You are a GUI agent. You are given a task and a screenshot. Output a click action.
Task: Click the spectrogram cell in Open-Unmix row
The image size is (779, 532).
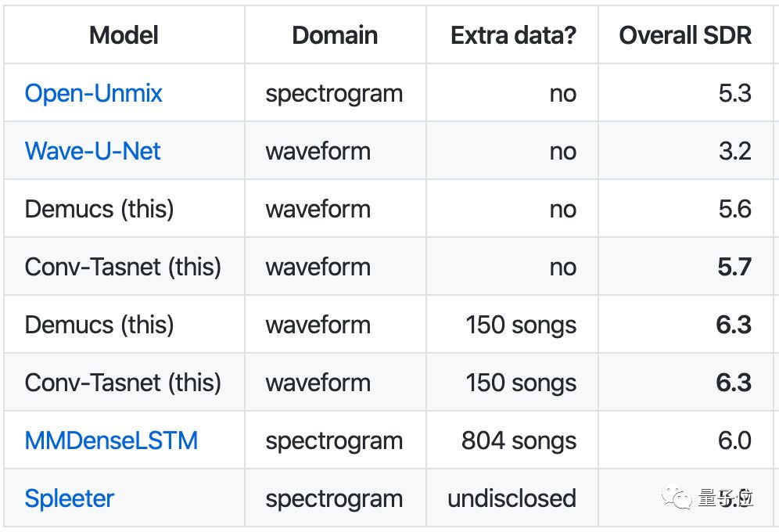[334, 93]
